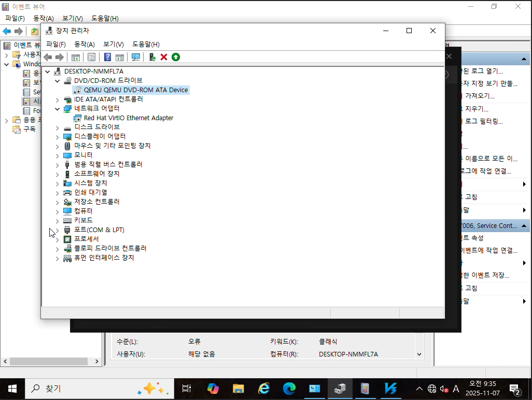
Task: Open the 동작(A) menu in Device Manager
Action: pos(85,45)
